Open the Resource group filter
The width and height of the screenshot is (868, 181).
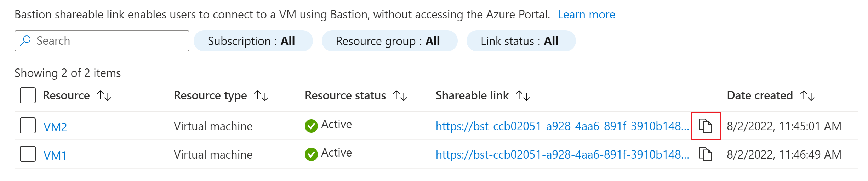pos(389,41)
